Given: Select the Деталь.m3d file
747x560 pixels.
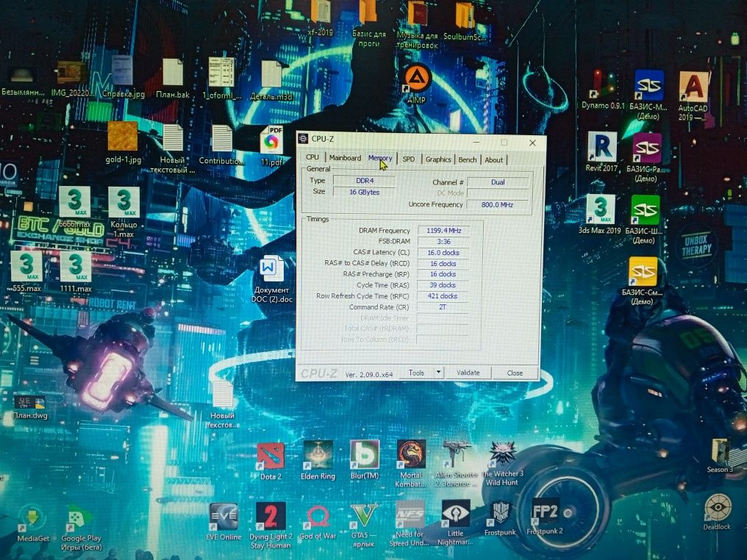Looking at the screenshot, I should (x=271, y=80).
